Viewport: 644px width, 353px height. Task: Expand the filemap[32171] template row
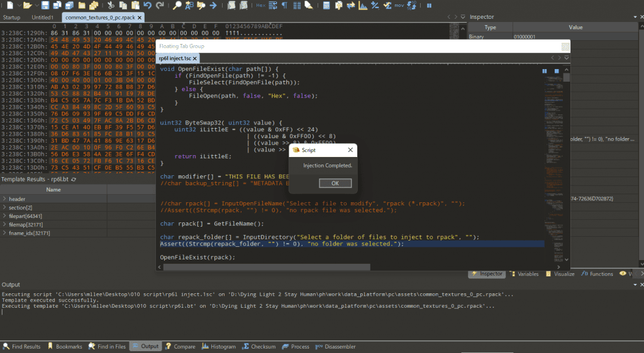[x=4, y=225]
